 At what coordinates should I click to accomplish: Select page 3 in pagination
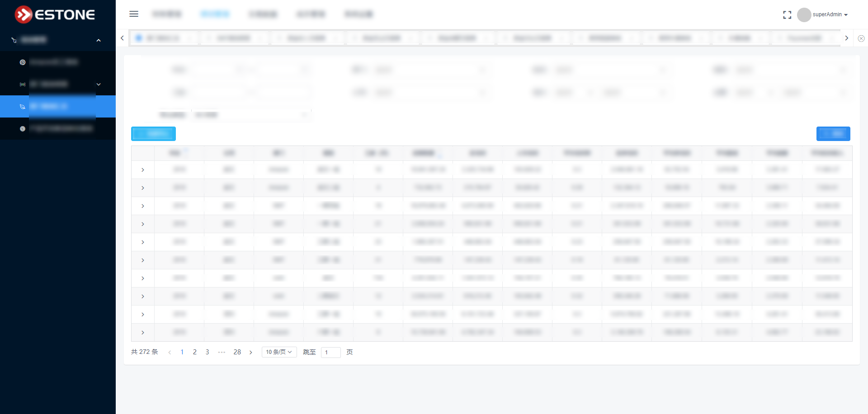pos(208,352)
